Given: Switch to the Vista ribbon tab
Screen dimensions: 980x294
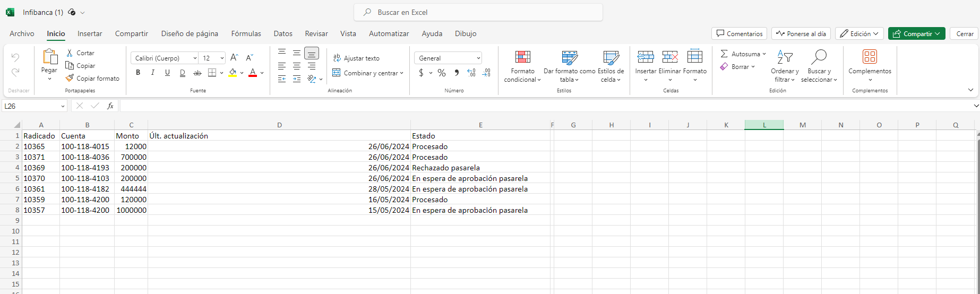Looking at the screenshot, I should (x=348, y=33).
